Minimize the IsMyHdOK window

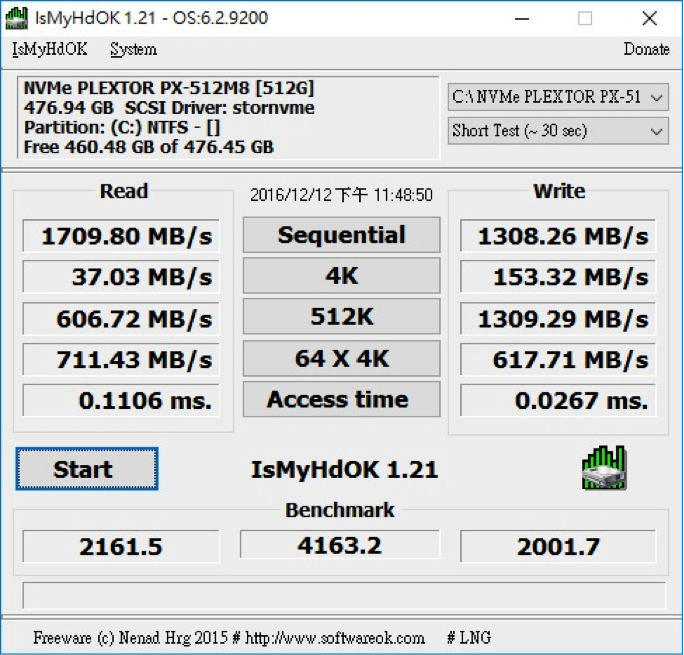[x=522, y=18]
